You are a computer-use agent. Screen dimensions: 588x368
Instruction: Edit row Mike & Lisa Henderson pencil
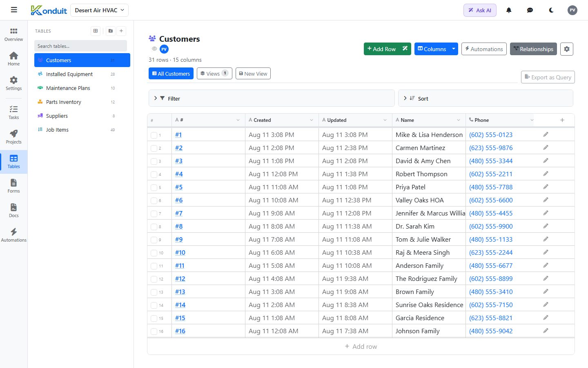546,135
